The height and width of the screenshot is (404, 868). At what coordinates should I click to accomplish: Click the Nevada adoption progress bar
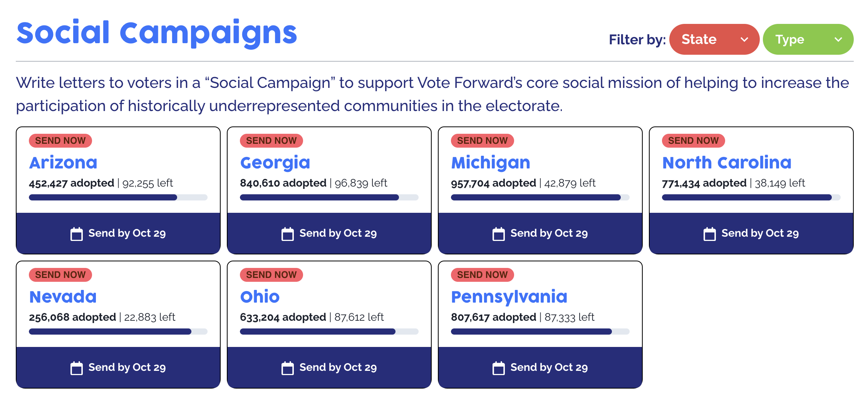tap(118, 332)
